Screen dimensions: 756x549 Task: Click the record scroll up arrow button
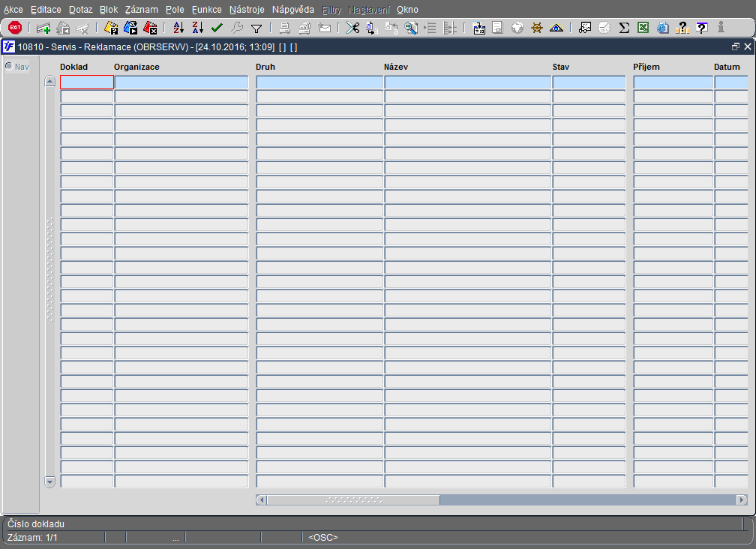pos(50,81)
